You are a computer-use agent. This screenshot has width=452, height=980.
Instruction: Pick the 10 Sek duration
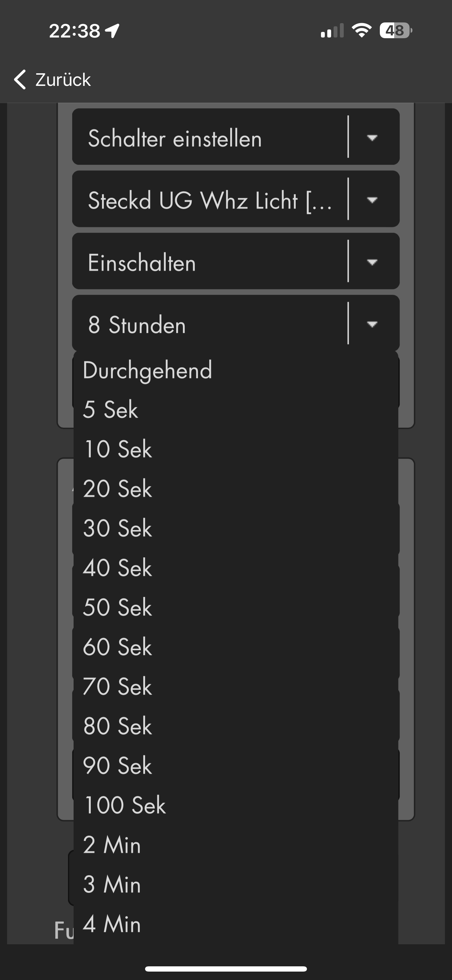pyautogui.click(x=118, y=449)
